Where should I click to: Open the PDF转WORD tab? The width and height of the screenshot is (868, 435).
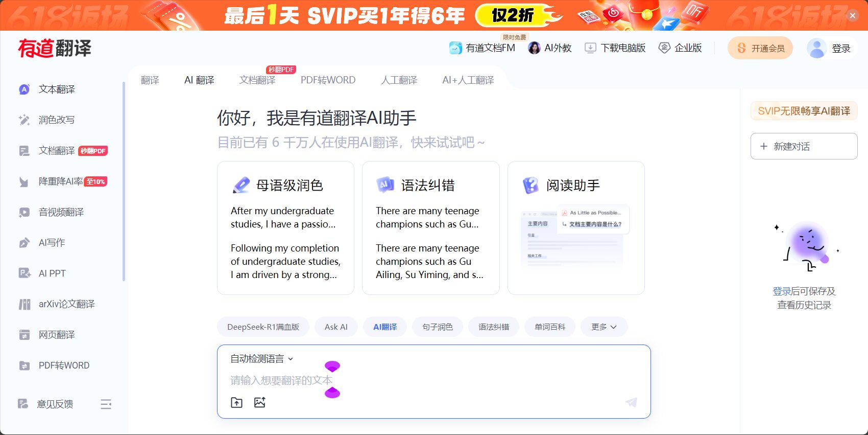click(328, 80)
